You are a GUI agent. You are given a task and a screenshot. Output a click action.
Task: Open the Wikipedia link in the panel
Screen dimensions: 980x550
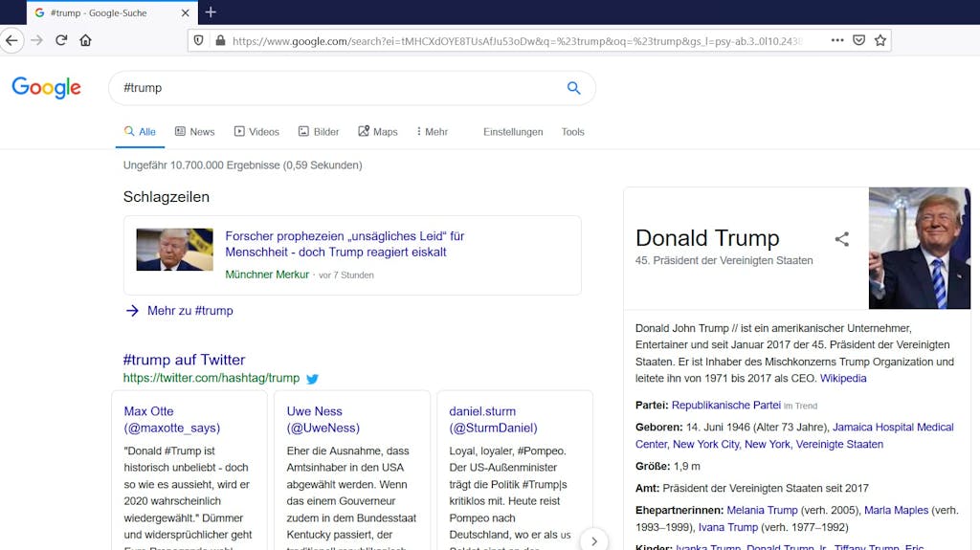tap(843, 378)
